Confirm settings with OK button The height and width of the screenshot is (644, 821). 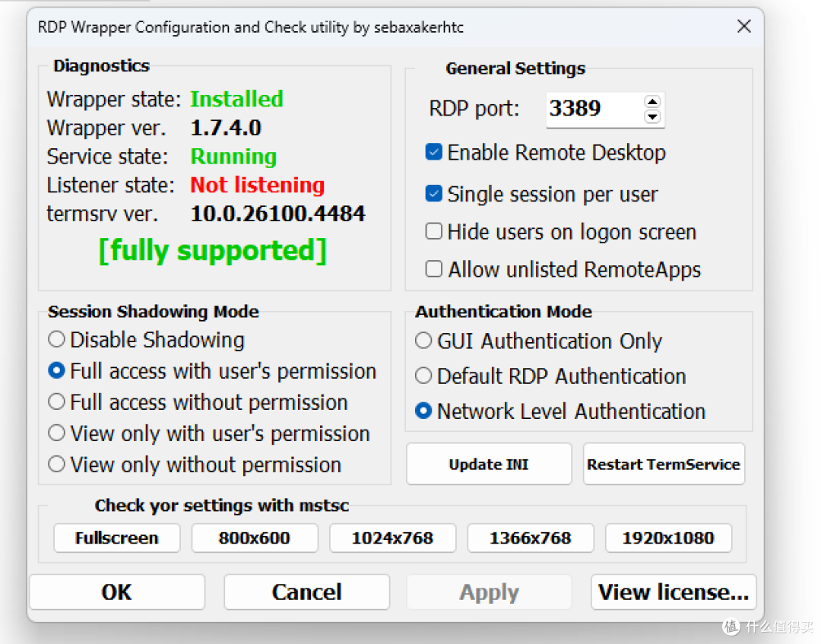pyautogui.click(x=117, y=592)
